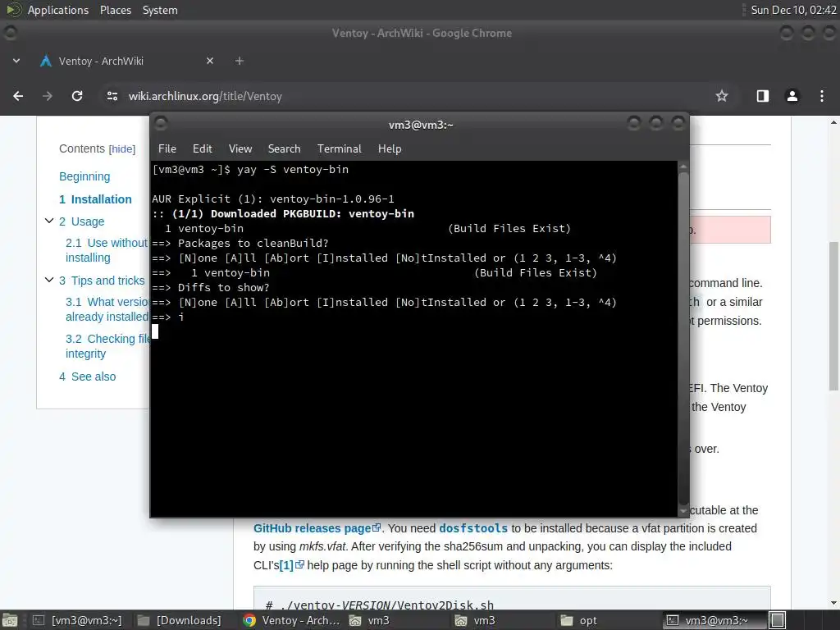The width and height of the screenshot is (840, 630).
Task: Click the clock showing Sun Dec 10
Action: (793, 10)
